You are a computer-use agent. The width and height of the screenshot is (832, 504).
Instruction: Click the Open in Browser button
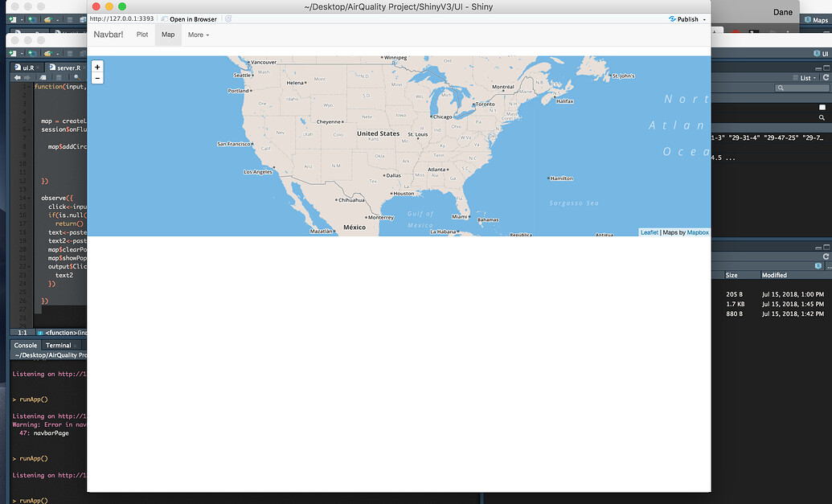[188, 18]
